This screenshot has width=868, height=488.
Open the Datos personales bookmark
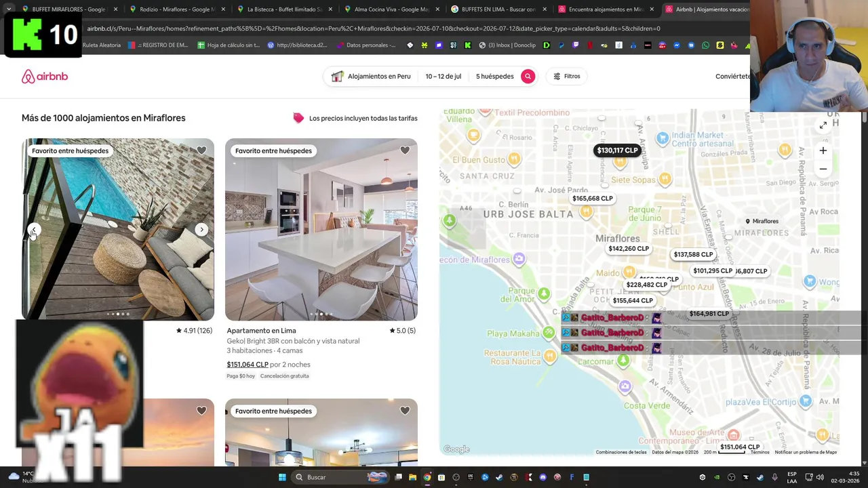pos(366,45)
